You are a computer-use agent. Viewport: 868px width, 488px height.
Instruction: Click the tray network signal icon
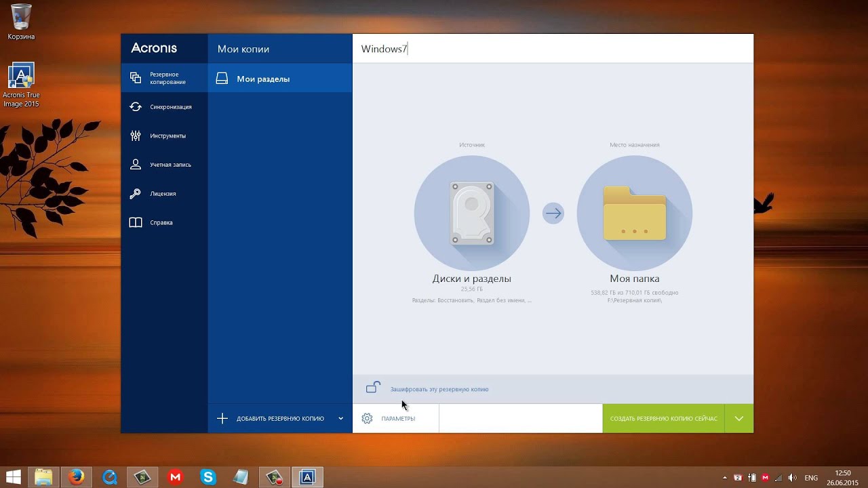778,478
